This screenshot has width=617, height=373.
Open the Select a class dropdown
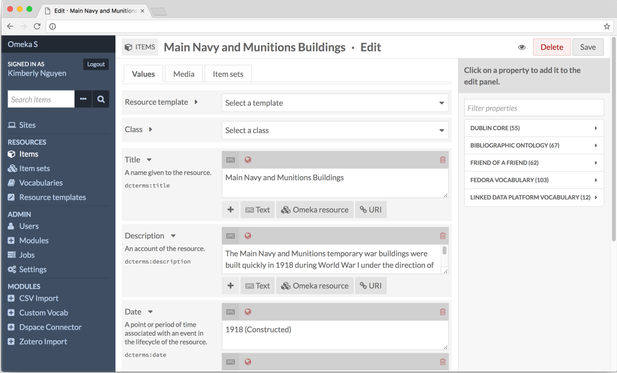point(335,130)
